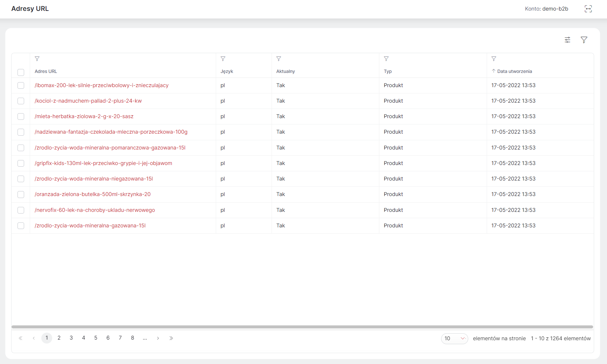Select page 8 in pagination
Screen dimensions: 607x364
tap(133, 338)
